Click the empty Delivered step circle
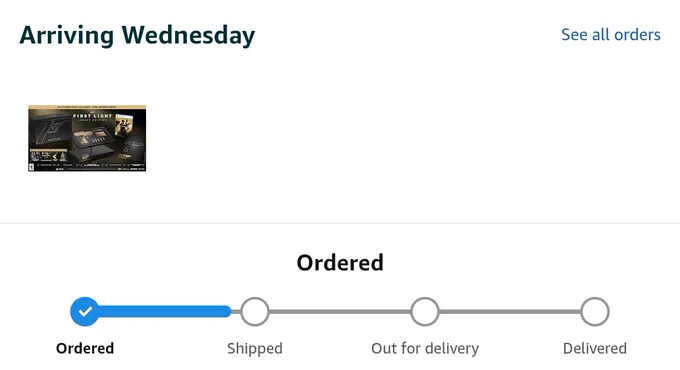Image resolution: width=680 pixels, height=370 pixels. tap(595, 311)
